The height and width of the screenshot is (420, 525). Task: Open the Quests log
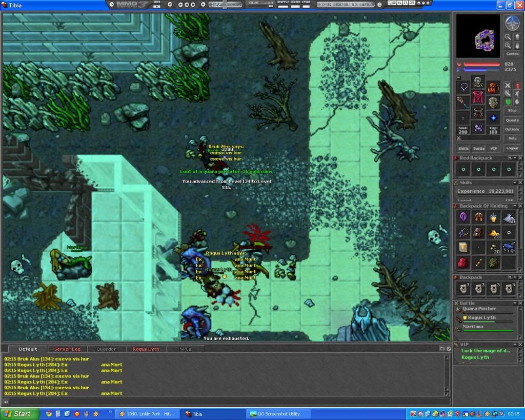coord(512,120)
